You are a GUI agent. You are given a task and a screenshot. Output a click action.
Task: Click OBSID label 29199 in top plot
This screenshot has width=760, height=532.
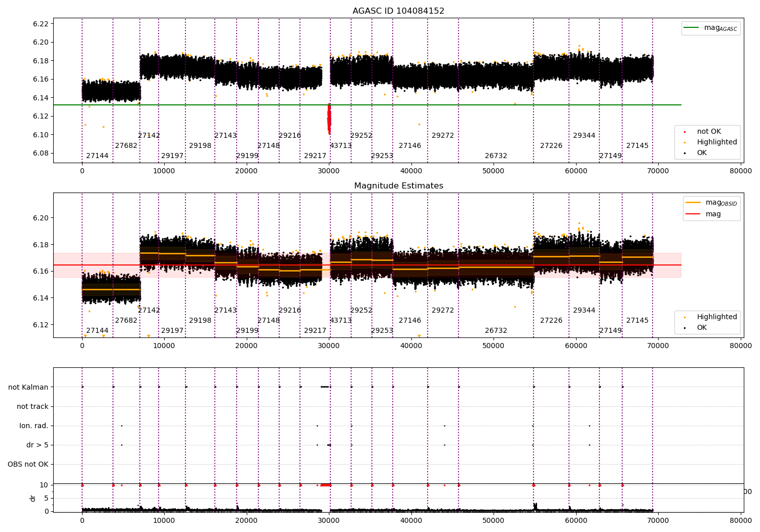[x=247, y=156]
